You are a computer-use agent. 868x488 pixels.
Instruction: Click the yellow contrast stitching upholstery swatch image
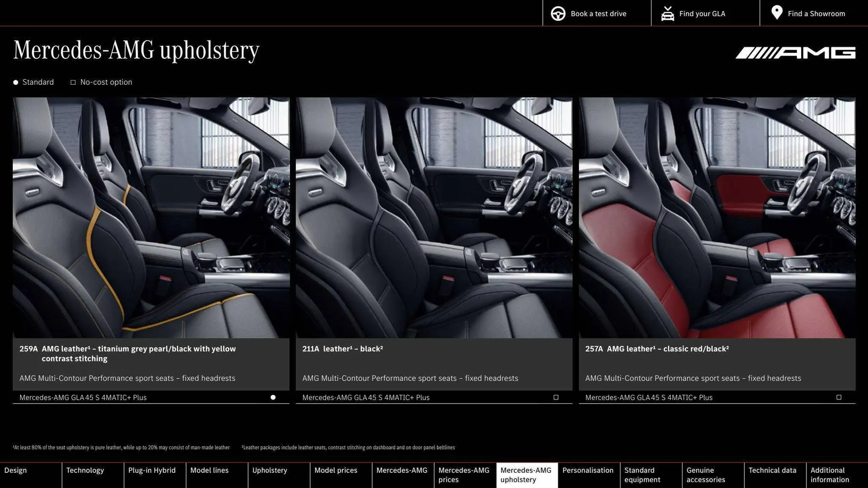pos(151,217)
